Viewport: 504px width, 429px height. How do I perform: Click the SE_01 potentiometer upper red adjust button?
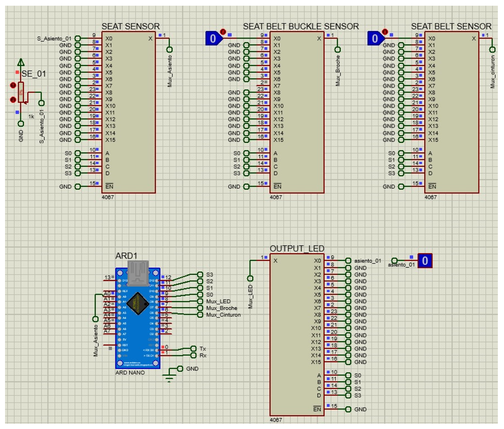[x=13, y=85]
